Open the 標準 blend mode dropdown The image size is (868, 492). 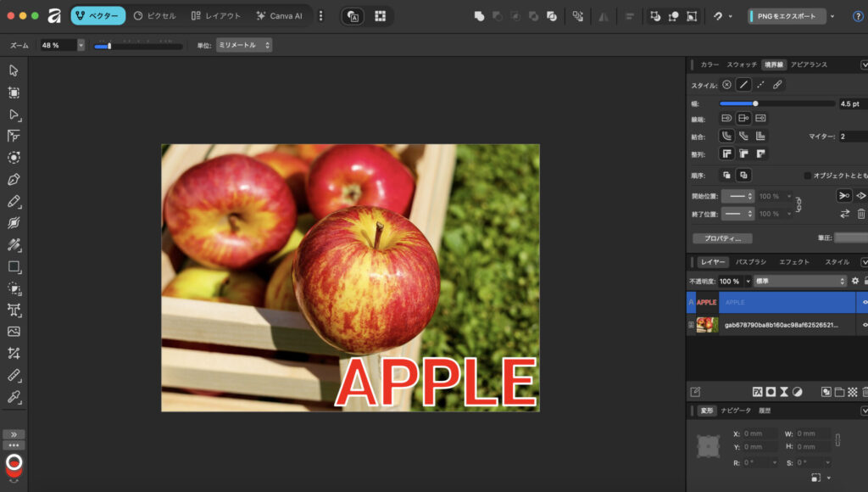click(x=797, y=281)
